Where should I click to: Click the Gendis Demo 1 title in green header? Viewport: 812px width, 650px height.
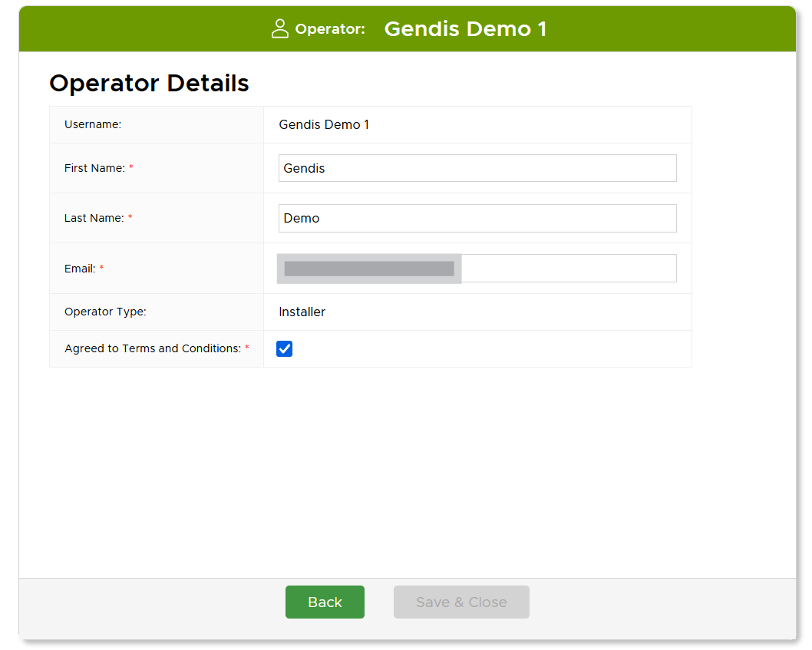(465, 29)
